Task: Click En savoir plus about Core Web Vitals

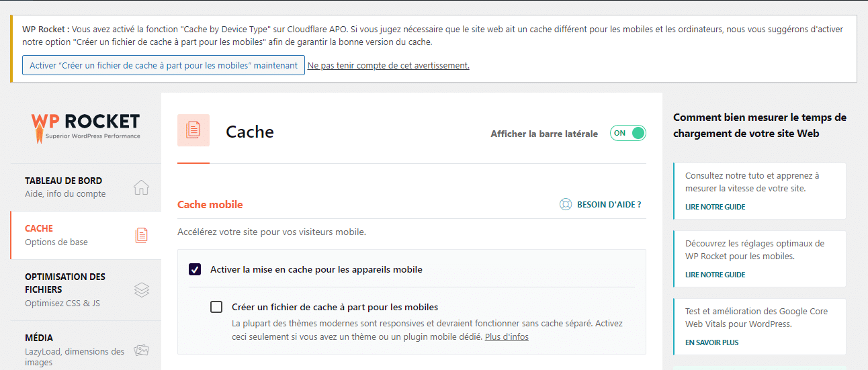Action: tap(711, 342)
